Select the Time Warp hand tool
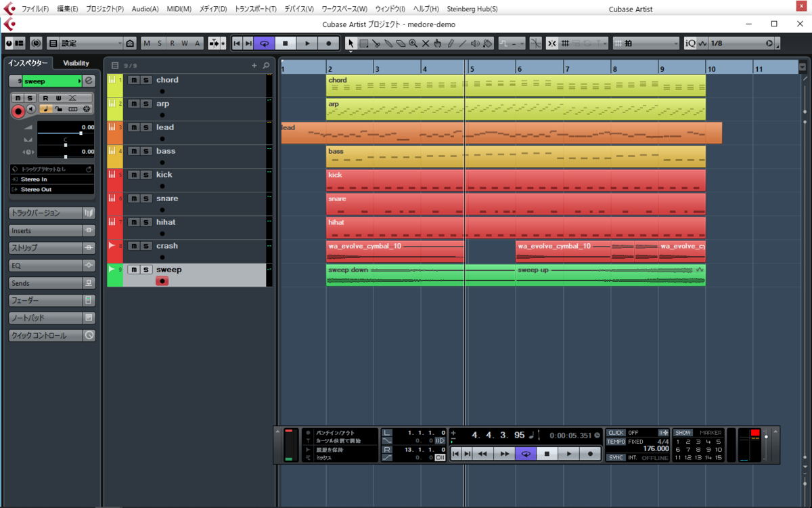Viewport: 812px width, 508px height. click(438, 43)
